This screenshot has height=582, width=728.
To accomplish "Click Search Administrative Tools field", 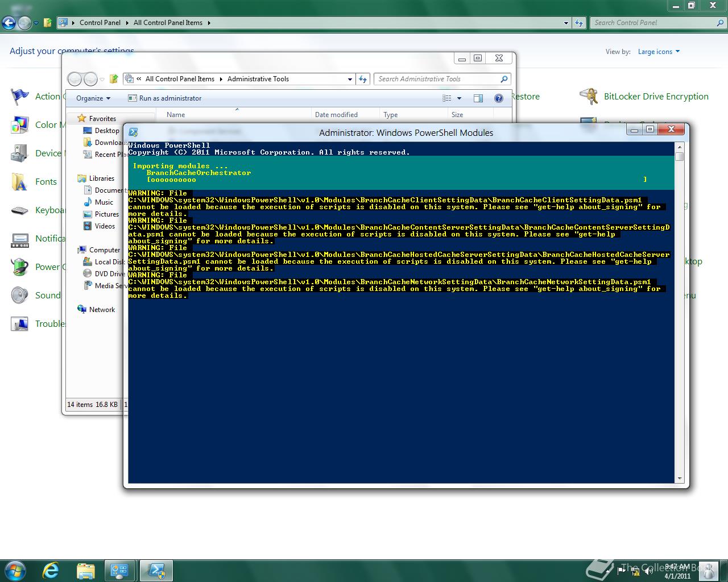I will [438, 79].
